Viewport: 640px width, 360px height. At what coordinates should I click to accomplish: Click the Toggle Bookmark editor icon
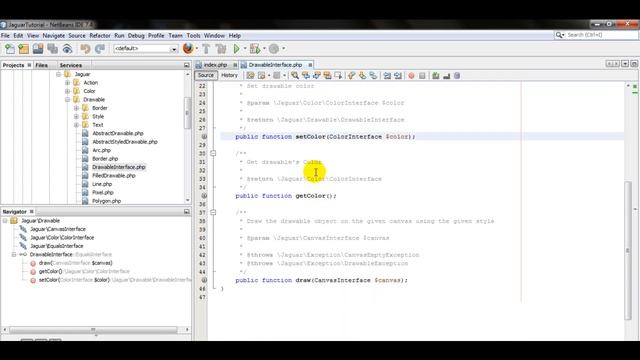373,76
